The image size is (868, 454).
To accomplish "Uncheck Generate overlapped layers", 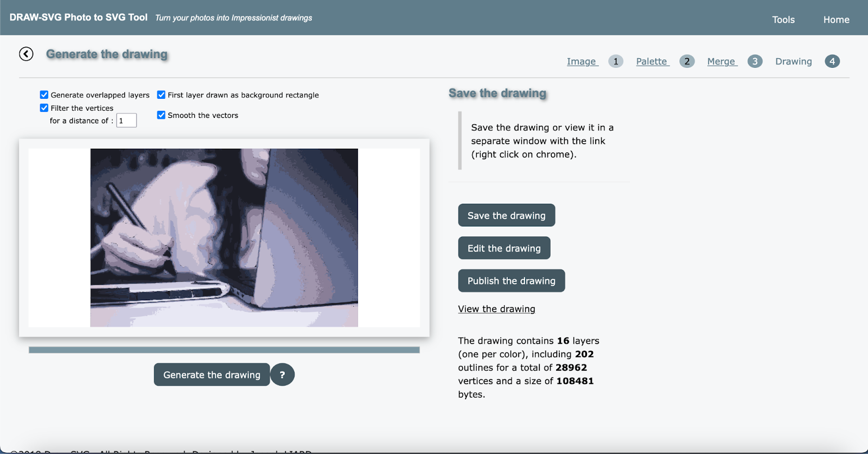I will (44, 95).
